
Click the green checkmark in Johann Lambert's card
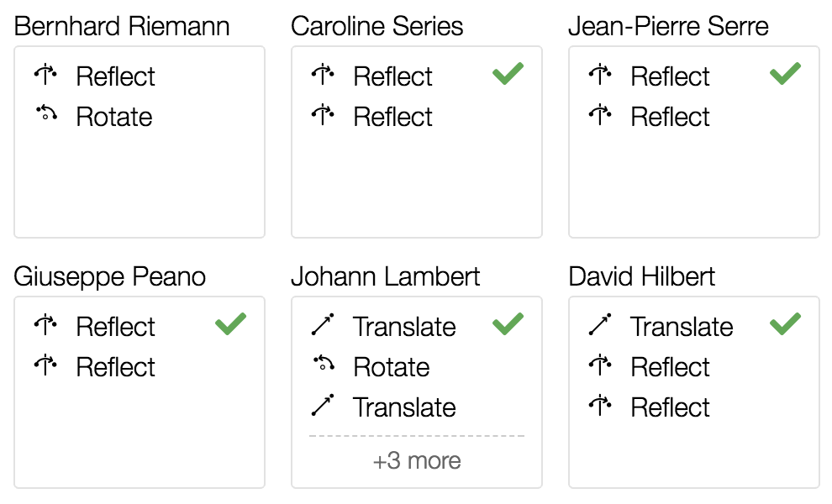(x=508, y=324)
